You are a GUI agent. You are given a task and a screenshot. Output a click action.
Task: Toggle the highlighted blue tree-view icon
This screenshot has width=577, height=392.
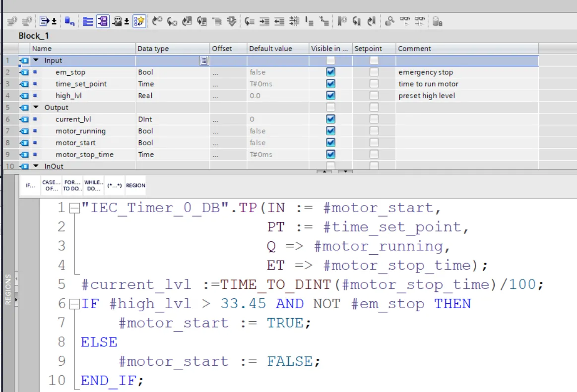(103, 21)
